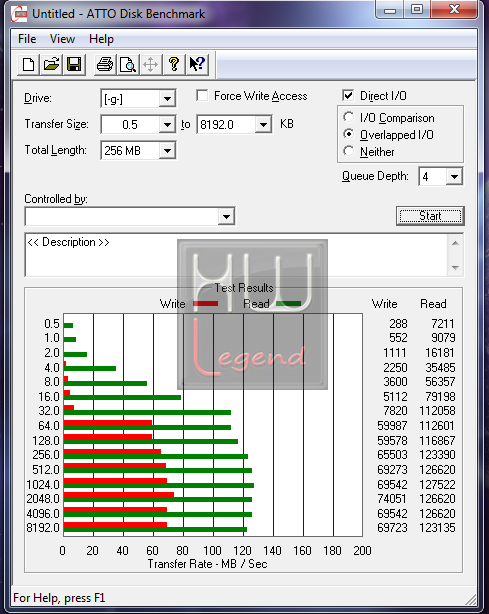
Task: Open the Total Length dropdown
Action: coord(167,150)
